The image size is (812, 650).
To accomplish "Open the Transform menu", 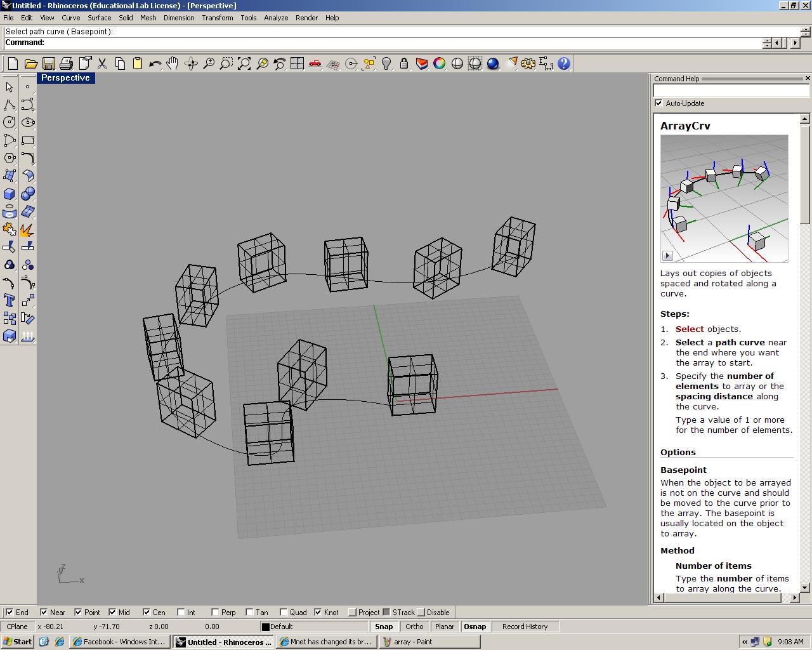I will point(218,18).
